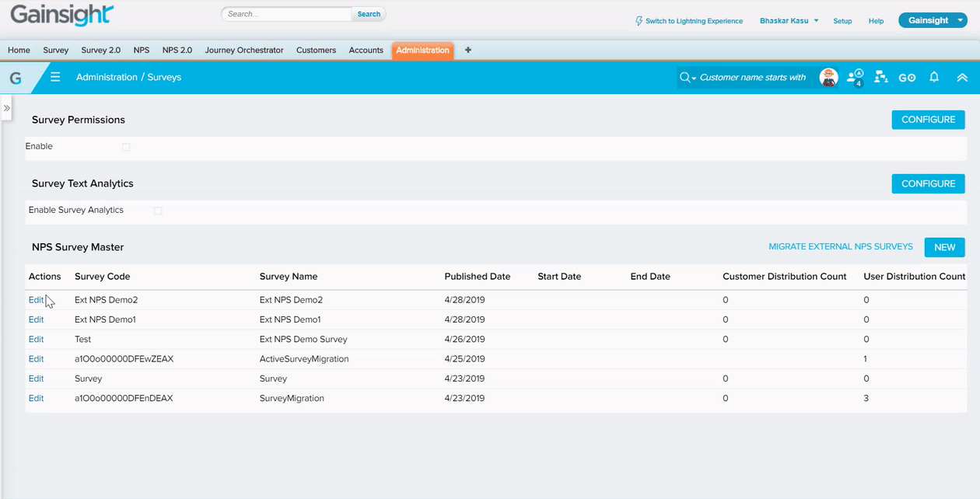Toggle the Enable Survey Analytics checkbox
980x499 pixels.
click(158, 211)
